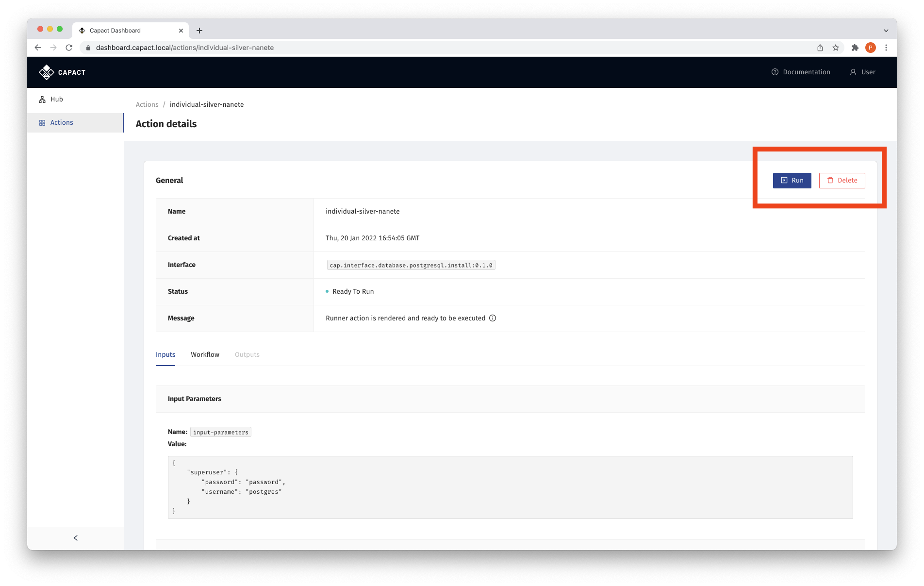Click the info icon beside the message
Image resolution: width=924 pixels, height=586 pixels.
coord(493,318)
